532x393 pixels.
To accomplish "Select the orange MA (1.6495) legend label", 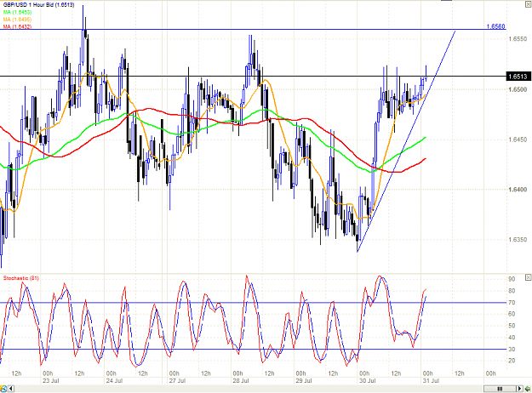I will coord(17,20).
